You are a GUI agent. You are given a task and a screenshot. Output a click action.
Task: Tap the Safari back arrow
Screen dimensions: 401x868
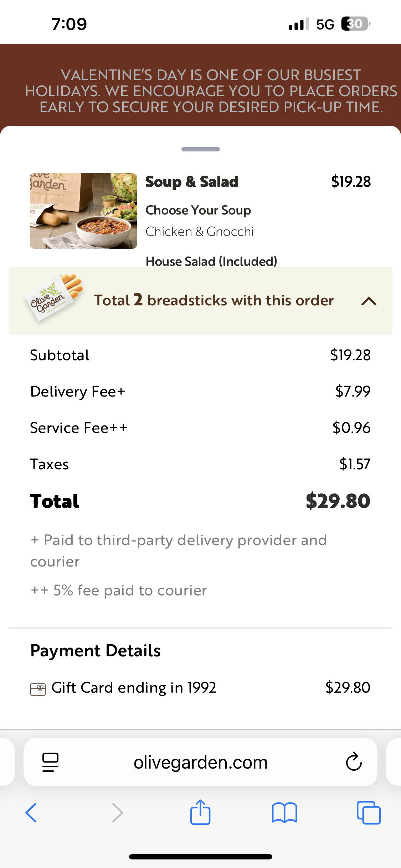31,813
